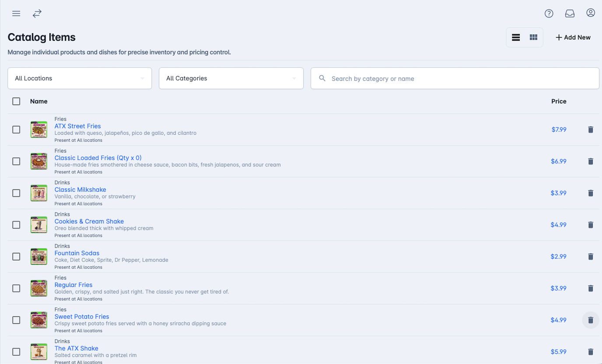Expand the All Locations dropdown

80,78
